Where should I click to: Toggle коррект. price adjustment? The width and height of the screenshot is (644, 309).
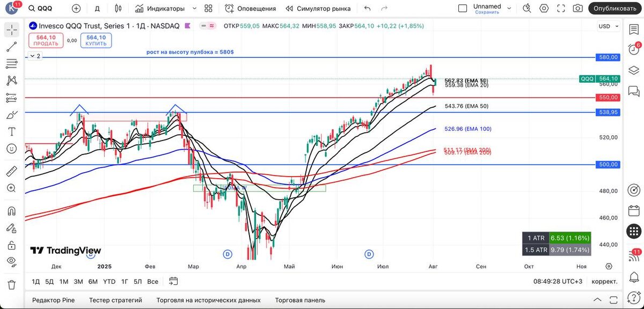coord(604,281)
